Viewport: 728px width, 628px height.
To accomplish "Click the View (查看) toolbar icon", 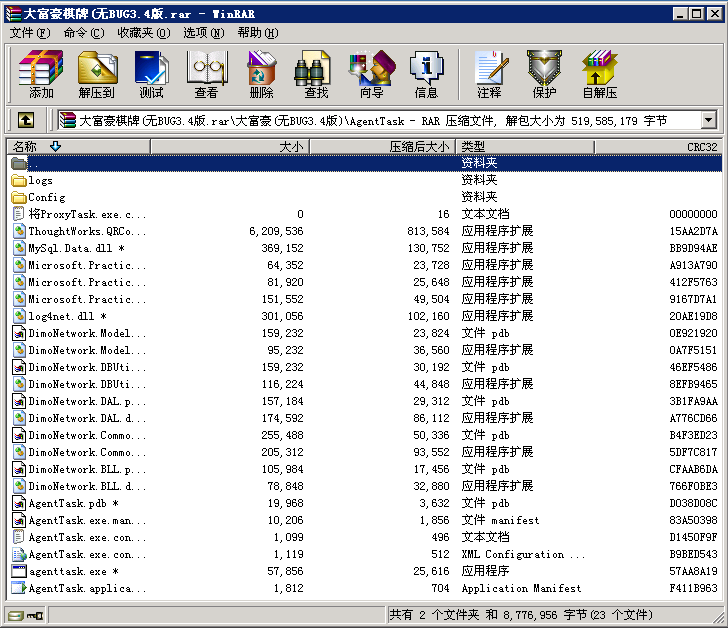I will click(206, 74).
